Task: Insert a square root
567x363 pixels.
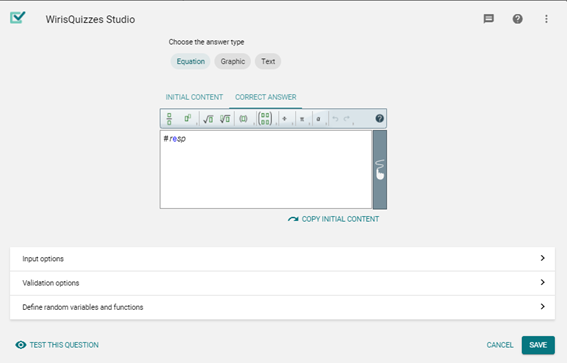Action: pos(208,119)
